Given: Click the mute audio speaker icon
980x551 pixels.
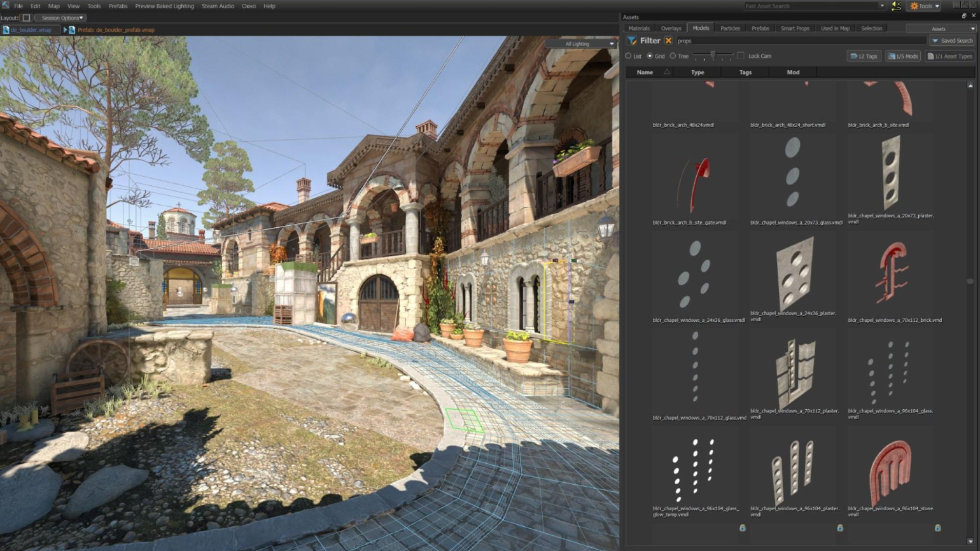Looking at the screenshot, I should pos(896,6).
